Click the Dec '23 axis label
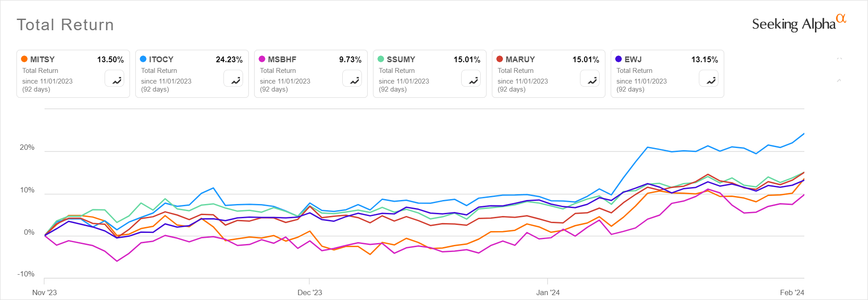This screenshot has height=300, width=868. (x=310, y=292)
